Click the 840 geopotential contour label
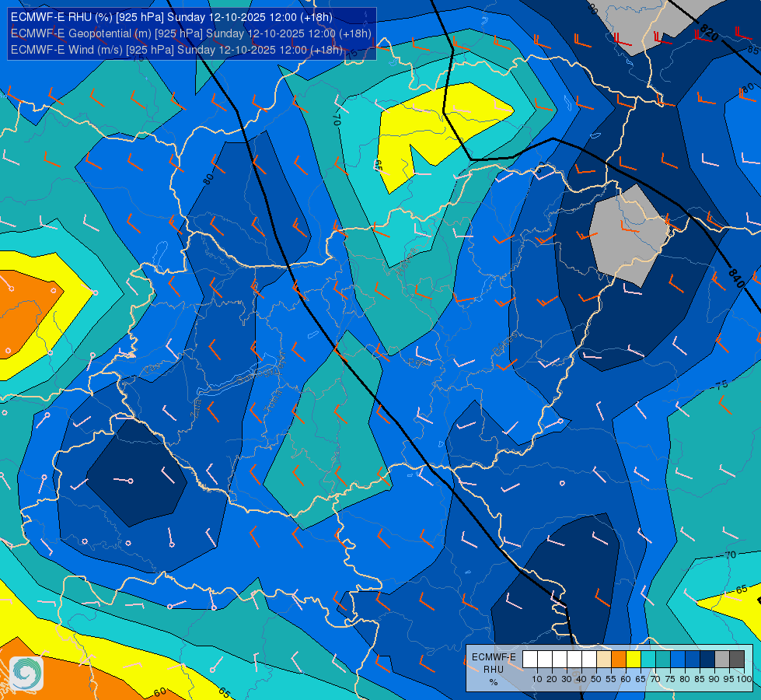Screen dimensions: 761x700 pyautogui.click(x=736, y=278)
